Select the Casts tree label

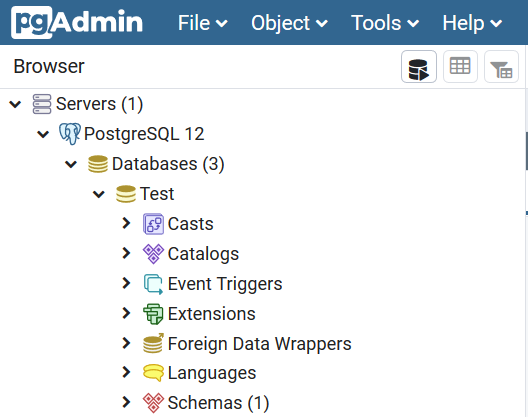tap(191, 224)
